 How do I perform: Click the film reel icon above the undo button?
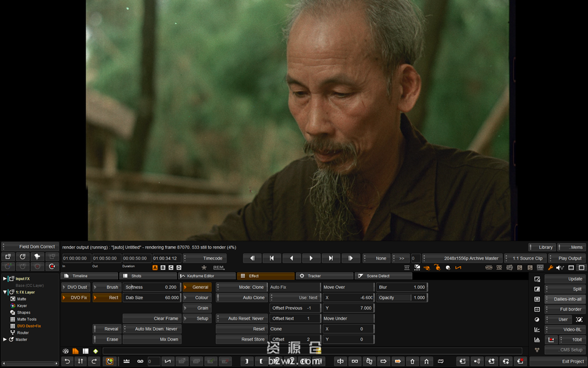tap(66, 352)
